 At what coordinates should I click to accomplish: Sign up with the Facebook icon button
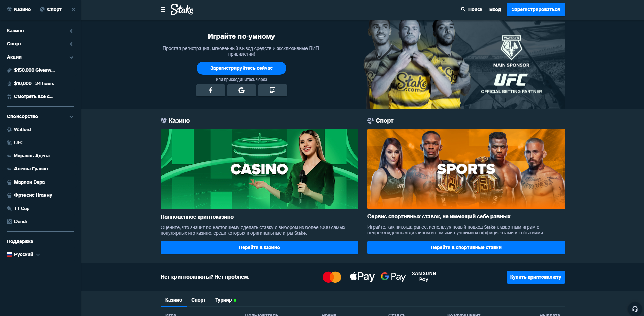[x=211, y=90]
